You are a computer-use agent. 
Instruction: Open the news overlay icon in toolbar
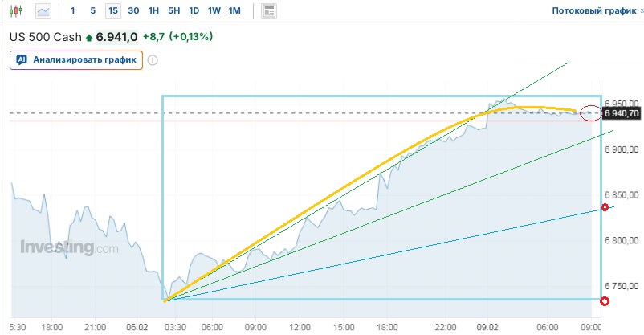[270, 11]
